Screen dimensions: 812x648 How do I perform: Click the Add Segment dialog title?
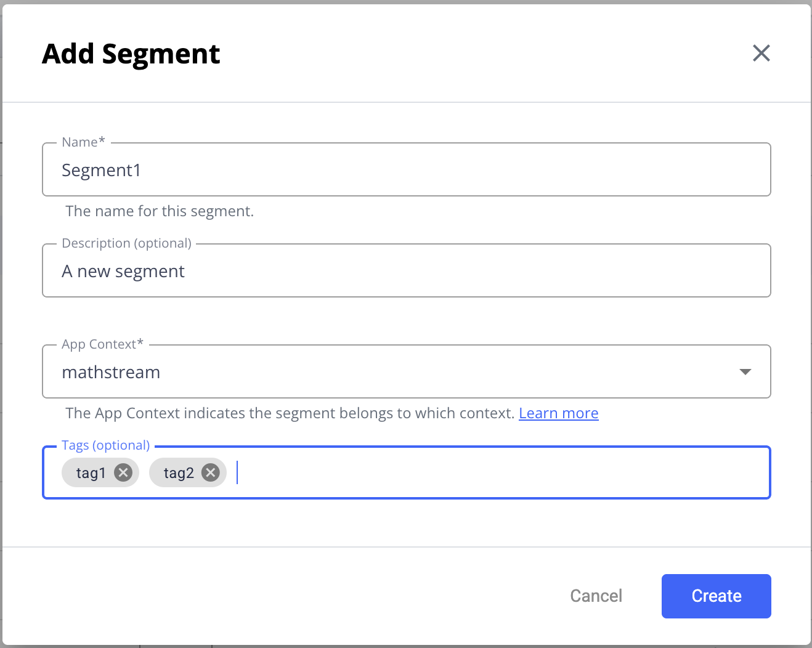(131, 54)
